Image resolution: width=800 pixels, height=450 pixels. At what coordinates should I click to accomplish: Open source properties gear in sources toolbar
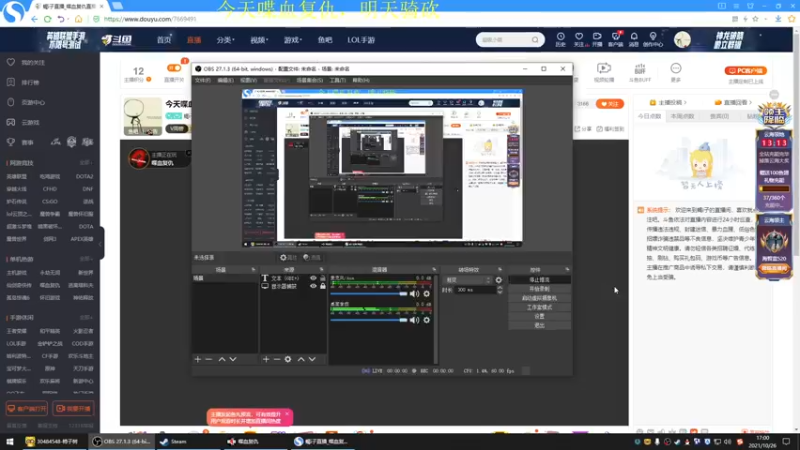pos(288,359)
